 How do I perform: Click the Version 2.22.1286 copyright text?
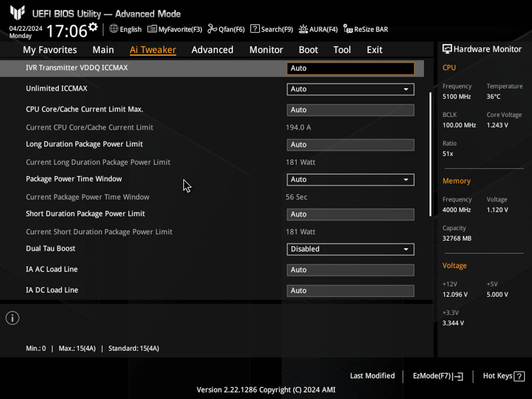coord(266,390)
